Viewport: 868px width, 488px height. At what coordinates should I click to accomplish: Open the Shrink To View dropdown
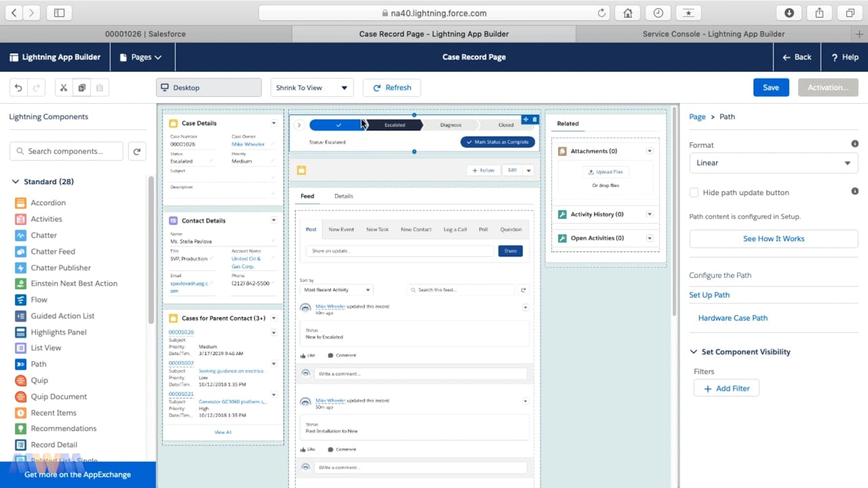coord(311,87)
